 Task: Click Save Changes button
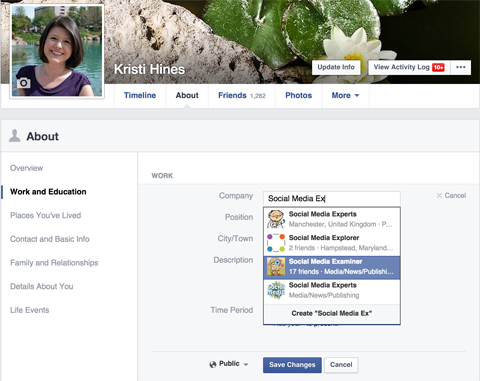click(x=292, y=365)
